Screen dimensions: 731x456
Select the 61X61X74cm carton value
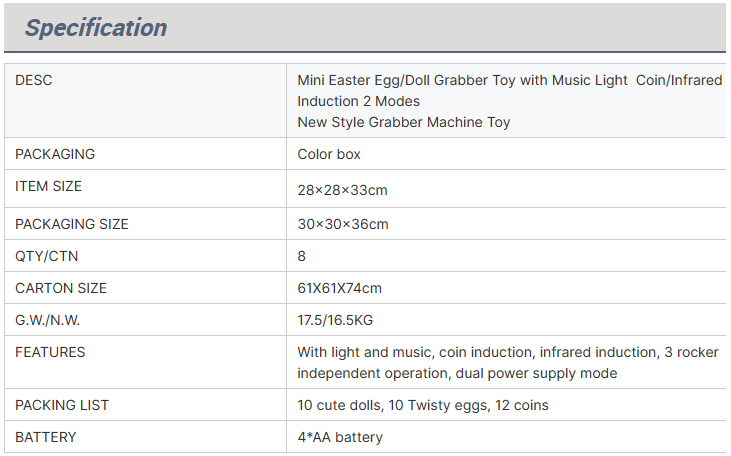339,289
